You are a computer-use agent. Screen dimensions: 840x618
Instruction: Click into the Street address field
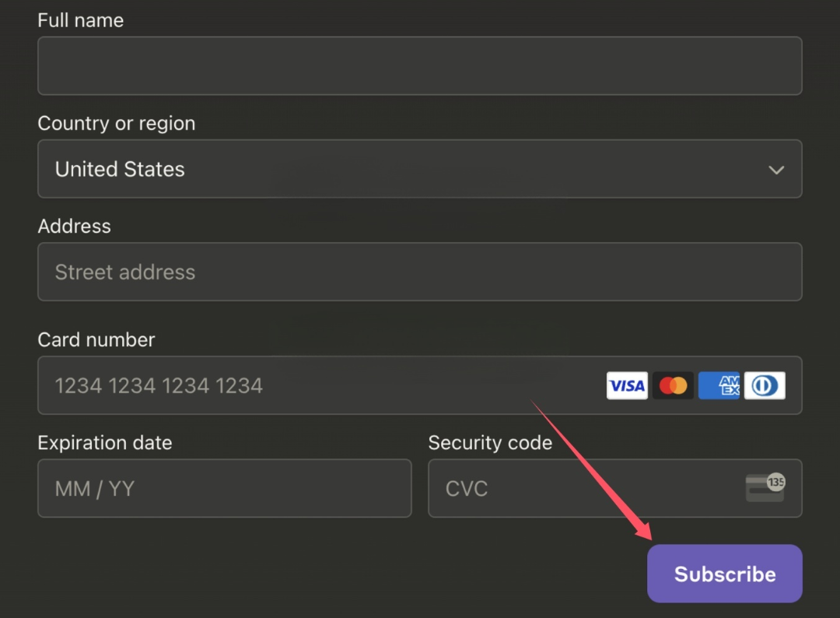(x=419, y=272)
